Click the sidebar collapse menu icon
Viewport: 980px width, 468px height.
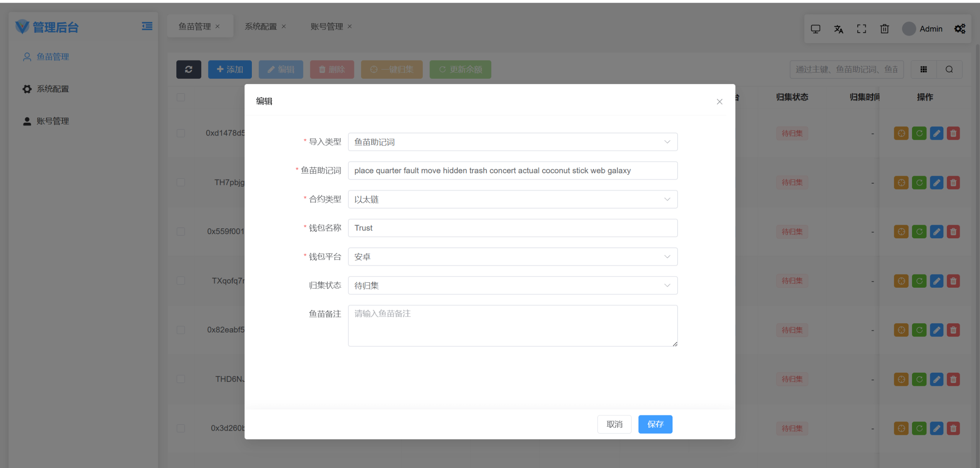point(147,27)
